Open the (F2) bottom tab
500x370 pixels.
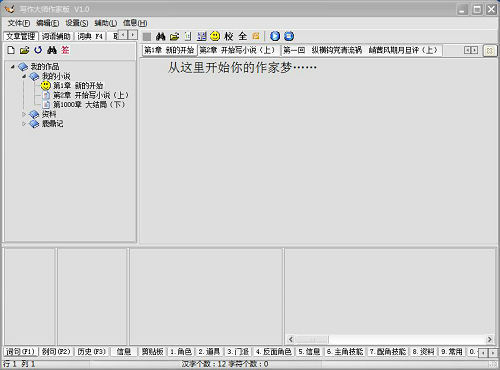tap(56, 352)
